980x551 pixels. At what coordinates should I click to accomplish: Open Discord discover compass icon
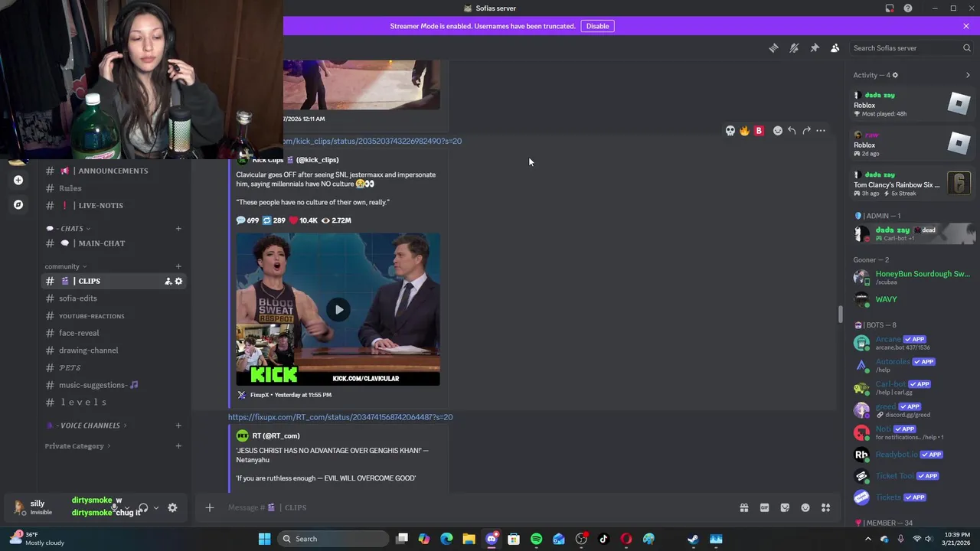click(x=18, y=204)
